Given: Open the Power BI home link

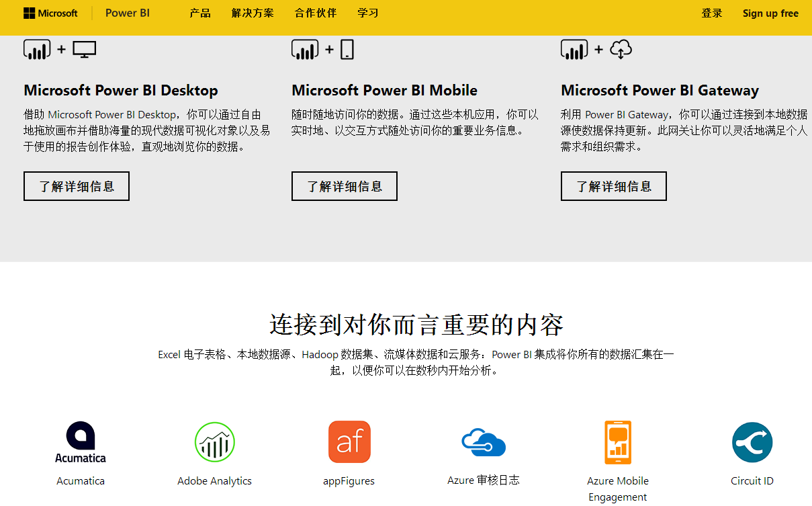Looking at the screenshot, I should [x=128, y=13].
